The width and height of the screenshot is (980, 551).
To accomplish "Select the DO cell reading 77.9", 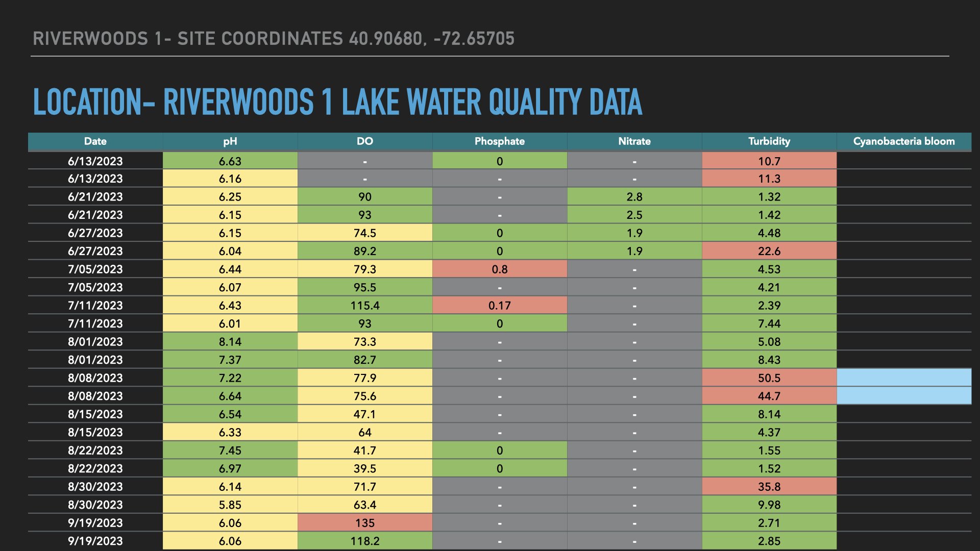I will (x=365, y=378).
